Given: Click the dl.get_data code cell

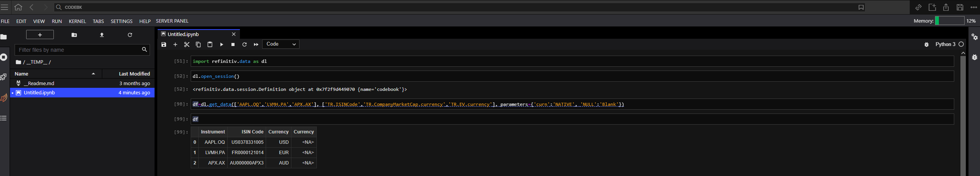Looking at the screenshot, I should [572, 104].
